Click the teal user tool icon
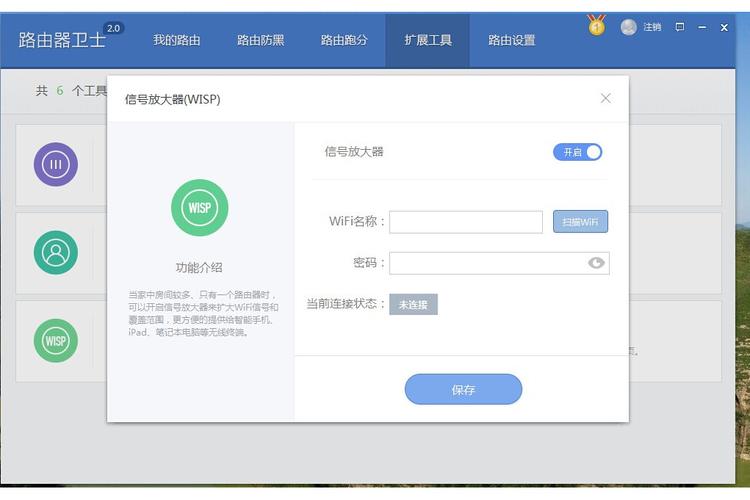The width and height of the screenshot is (750, 500). tap(55, 252)
